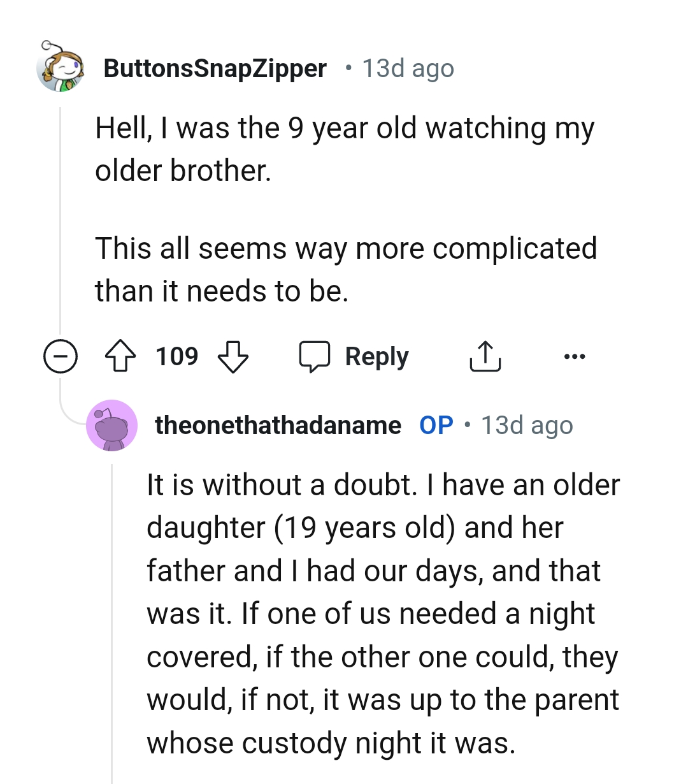The image size is (688, 784).
Task: Collapse ButtonsSnapZipper's comment thread
Action: click(61, 356)
